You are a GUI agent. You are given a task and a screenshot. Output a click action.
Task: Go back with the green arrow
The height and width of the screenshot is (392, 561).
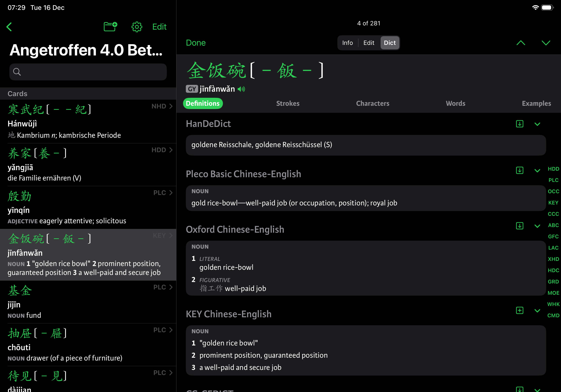point(9,27)
